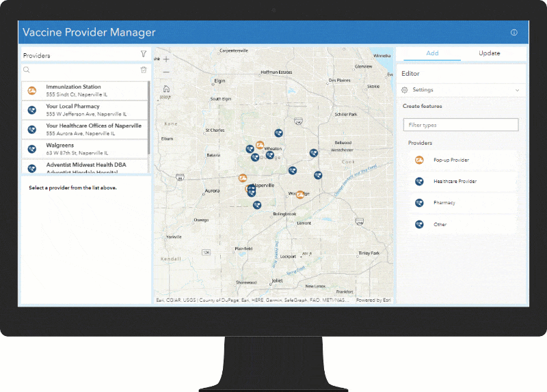Click 555 Sindt Ct, Naperville IL address
The width and height of the screenshot is (547, 392).
click(77, 94)
